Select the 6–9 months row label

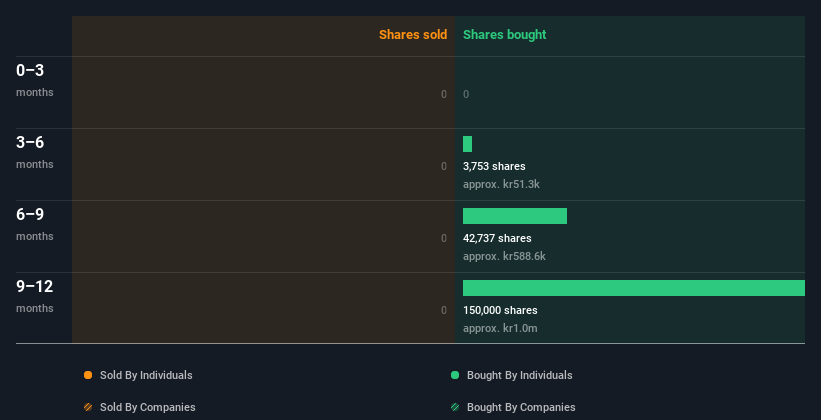[x=35, y=224]
